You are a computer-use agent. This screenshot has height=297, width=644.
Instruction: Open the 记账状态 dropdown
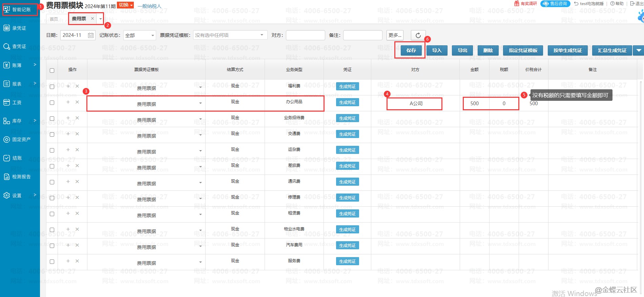pyautogui.click(x=140, y=35)
